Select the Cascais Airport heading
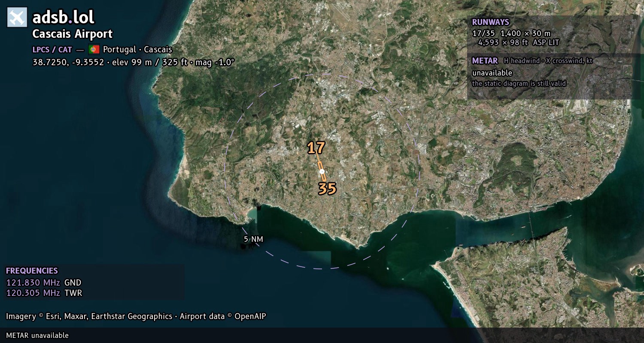The height and width of the screenshot is (343, 644). (x=73, y=34)
